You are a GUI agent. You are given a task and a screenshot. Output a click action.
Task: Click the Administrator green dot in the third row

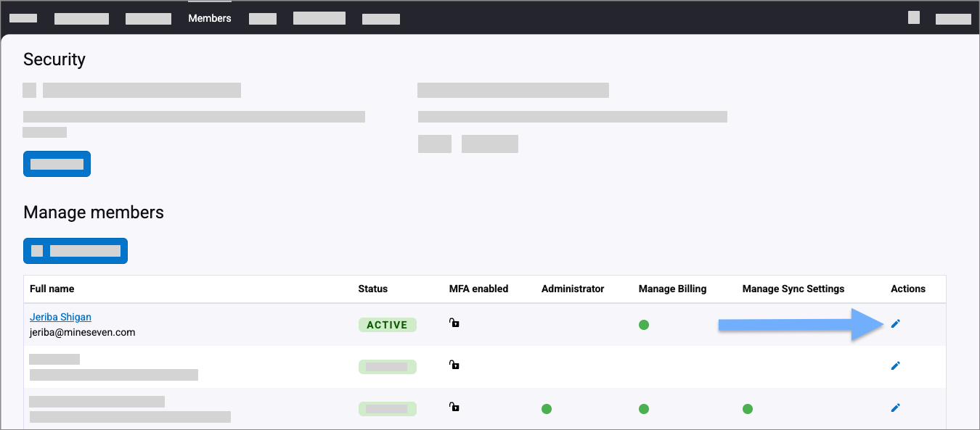pyautogui.click(x=547, y=409)
